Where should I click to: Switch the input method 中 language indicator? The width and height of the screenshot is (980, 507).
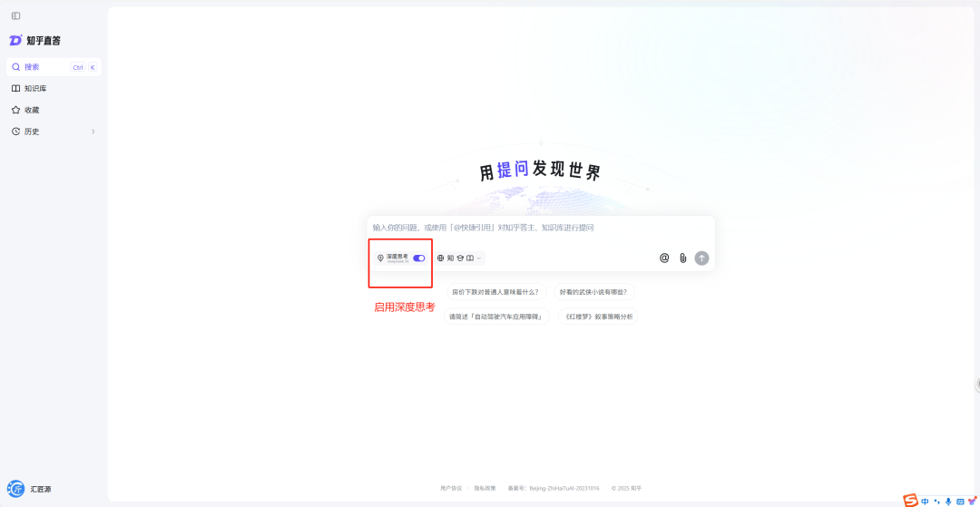[925, 502]
